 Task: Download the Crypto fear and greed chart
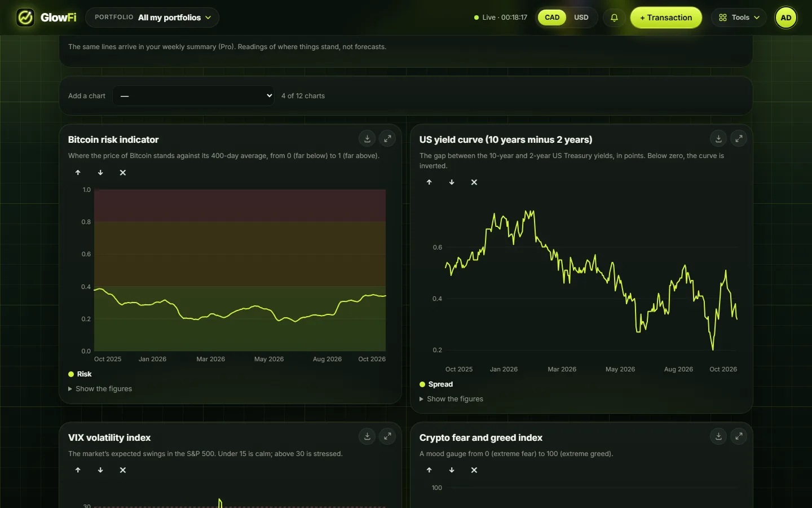pos(718,436)
